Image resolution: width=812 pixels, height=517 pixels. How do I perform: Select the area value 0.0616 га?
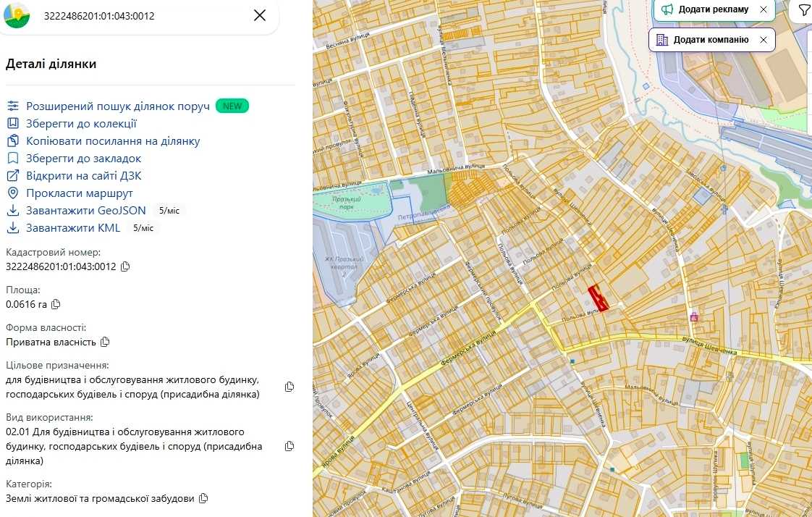click(x=26, y=304)
